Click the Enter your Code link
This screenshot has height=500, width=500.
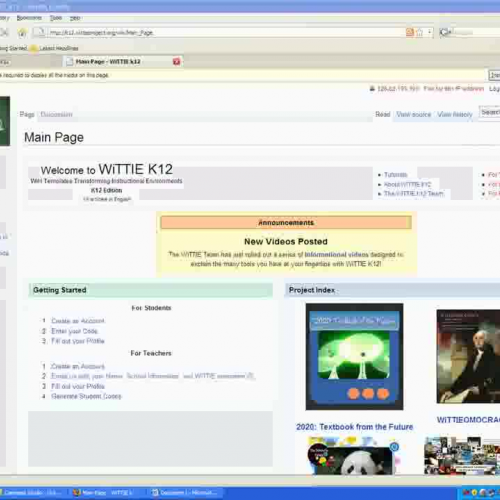pos(74,331)
